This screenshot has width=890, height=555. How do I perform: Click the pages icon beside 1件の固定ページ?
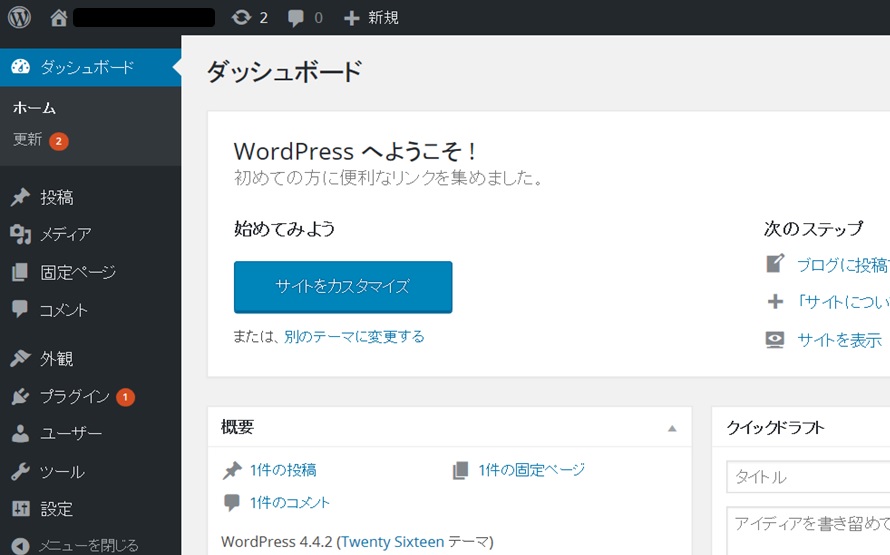pos(460,470)
